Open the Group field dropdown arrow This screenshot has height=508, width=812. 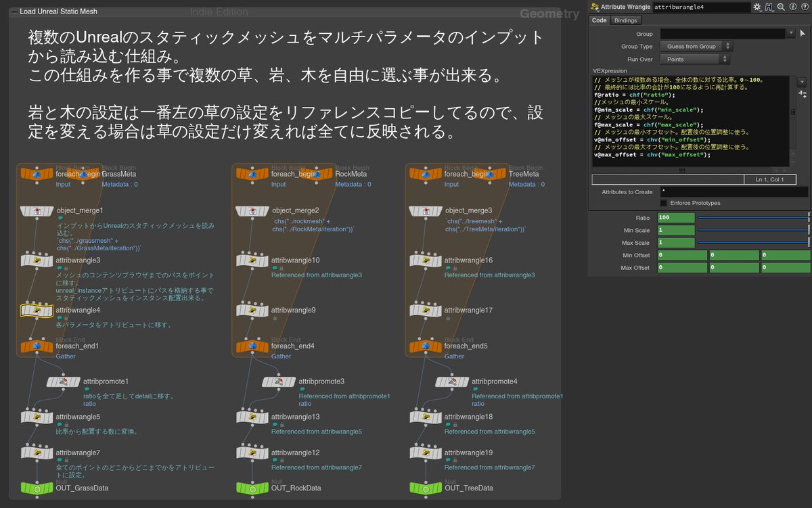pyautogui.click(x=791, y=32)
